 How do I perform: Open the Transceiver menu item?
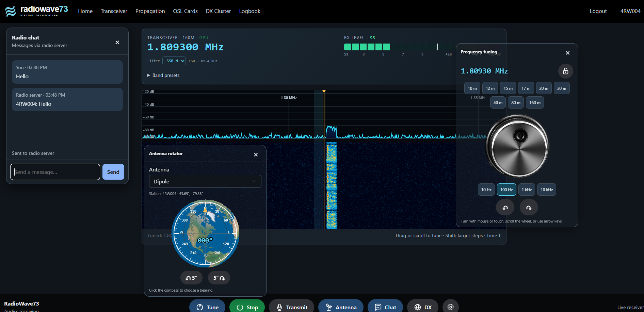point(114,11)
